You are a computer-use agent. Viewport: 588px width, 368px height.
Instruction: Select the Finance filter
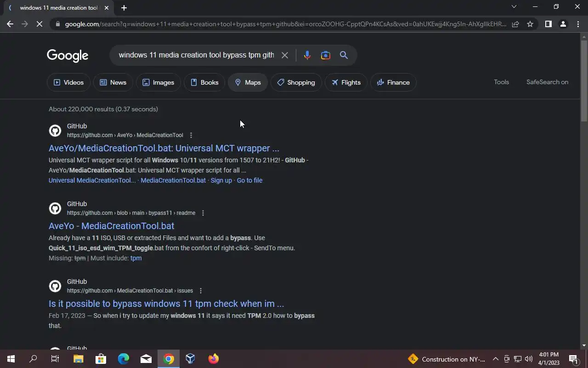pyautogui.click(x=393, y=82)
